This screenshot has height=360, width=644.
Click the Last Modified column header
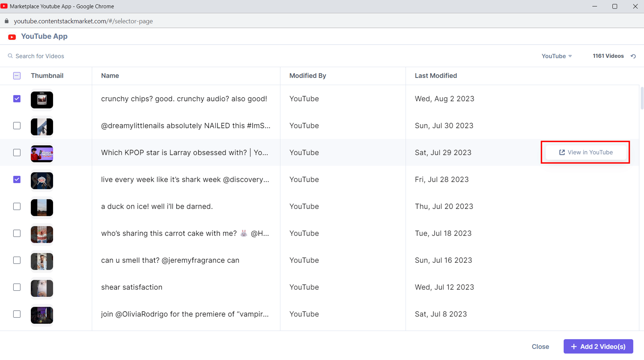point(436,76)
